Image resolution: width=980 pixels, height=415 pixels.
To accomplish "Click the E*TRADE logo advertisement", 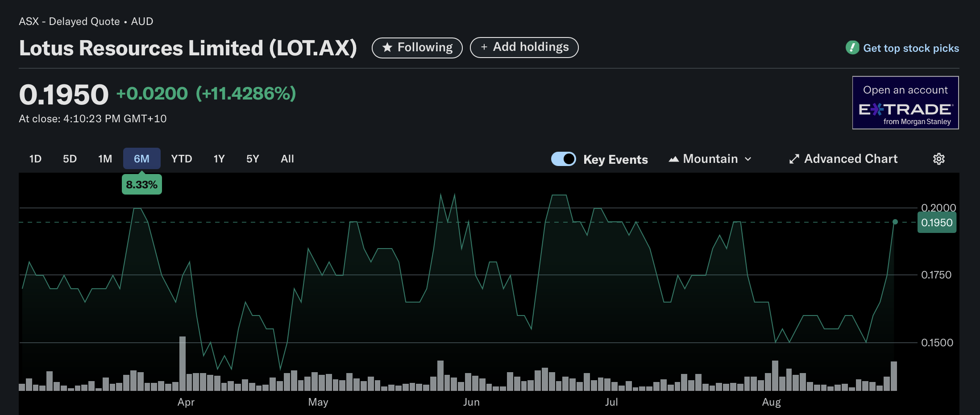I will pyautogui.click(x=905, y=110).
